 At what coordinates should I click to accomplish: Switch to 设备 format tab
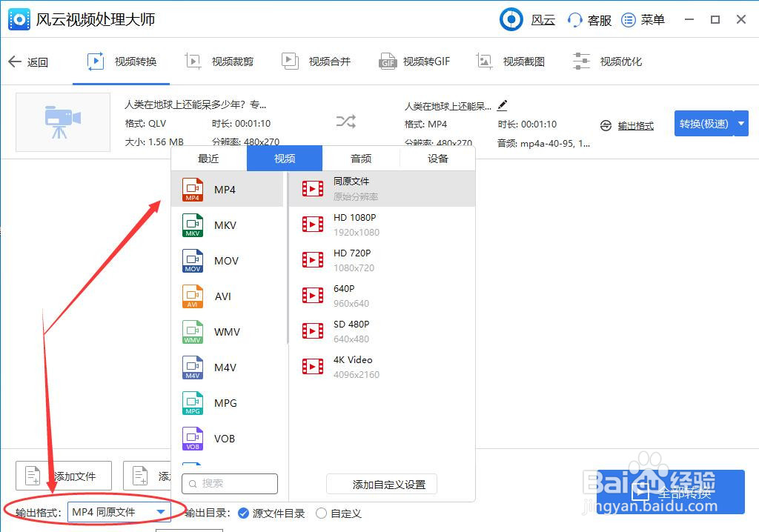[437, 159]
